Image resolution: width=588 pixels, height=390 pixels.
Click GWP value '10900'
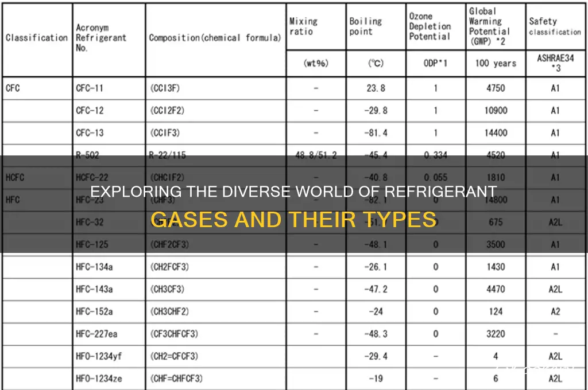496,111
